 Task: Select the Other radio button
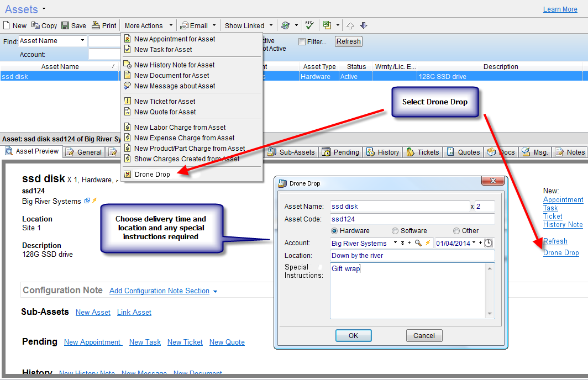click(456, 231)
